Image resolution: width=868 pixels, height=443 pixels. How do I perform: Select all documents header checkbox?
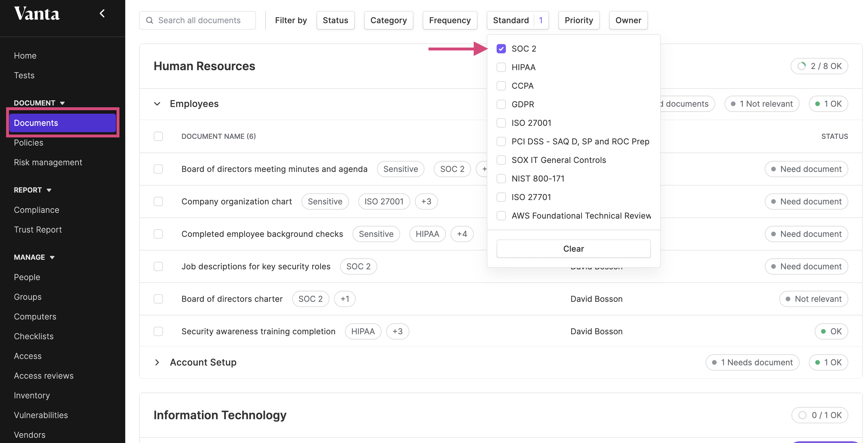click(x=158, y=136)
